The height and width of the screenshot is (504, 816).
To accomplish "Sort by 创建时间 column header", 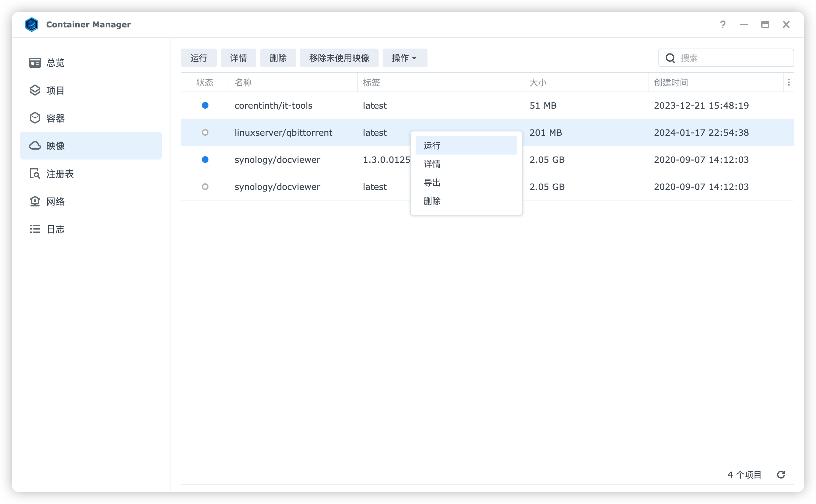I will (671, 82).
